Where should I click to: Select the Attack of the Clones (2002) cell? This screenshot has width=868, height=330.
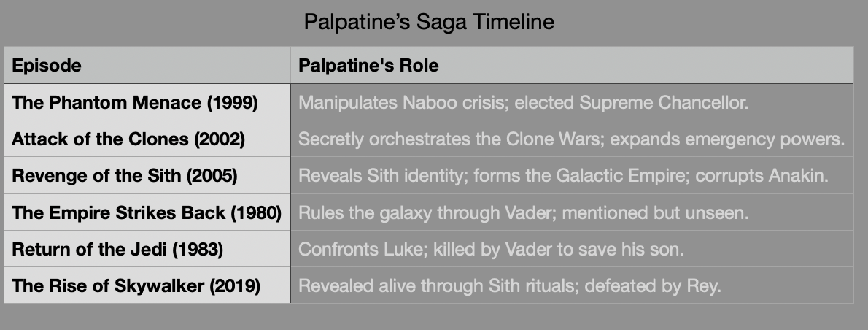click(128, 139)
